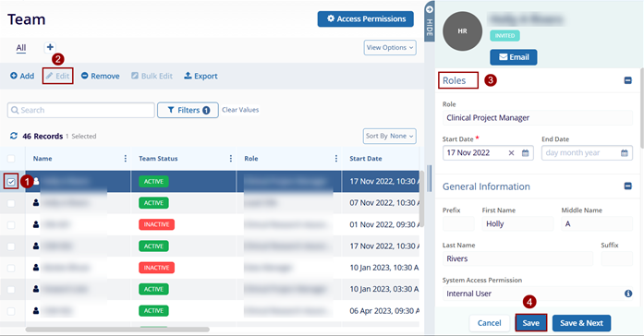Toggle the select-all header checkbox

tap(11, 159)
